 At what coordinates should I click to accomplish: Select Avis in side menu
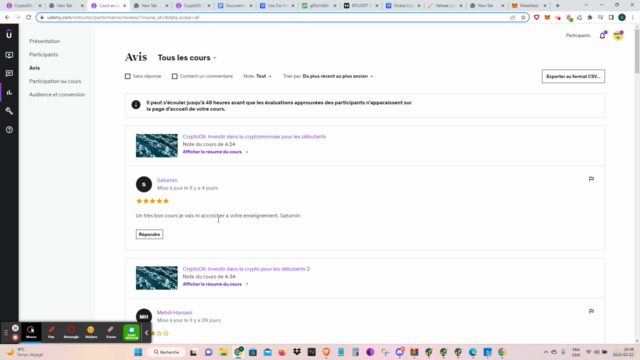pyautogui.click(x=34, y=68)
